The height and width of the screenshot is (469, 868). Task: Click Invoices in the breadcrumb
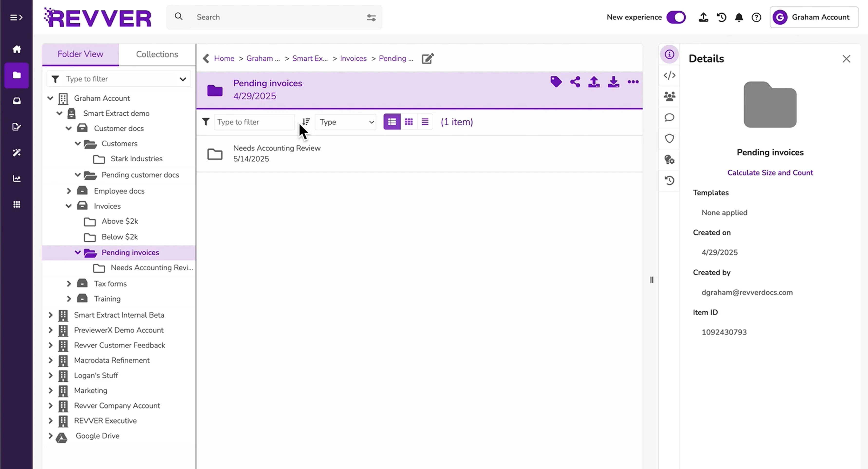353,58
